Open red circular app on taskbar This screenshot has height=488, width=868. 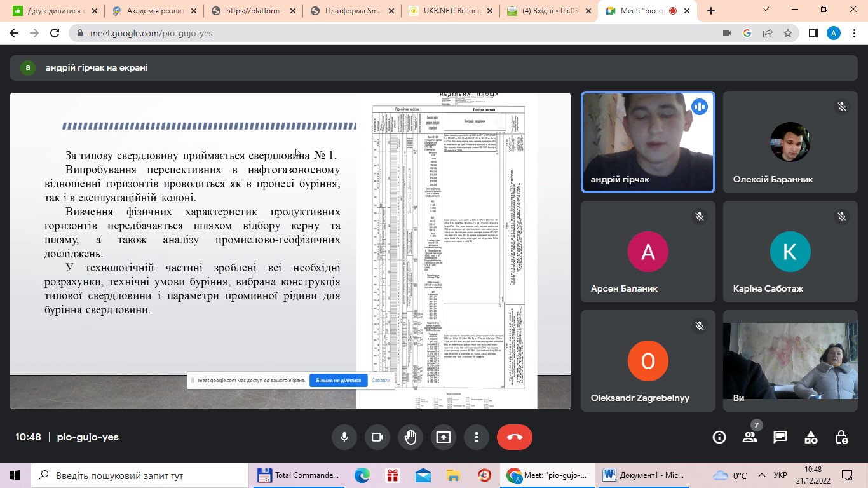tap(484, 475)
